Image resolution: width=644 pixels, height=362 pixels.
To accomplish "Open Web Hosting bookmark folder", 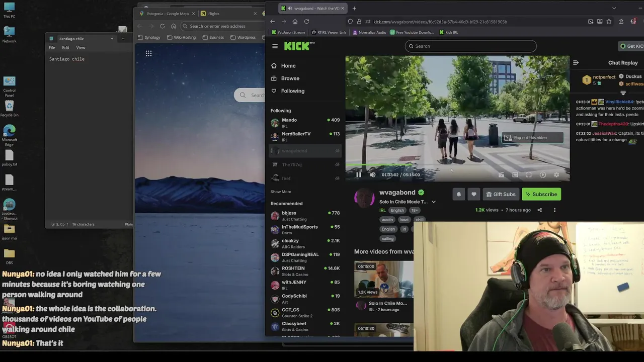I will tap(181, 37).
